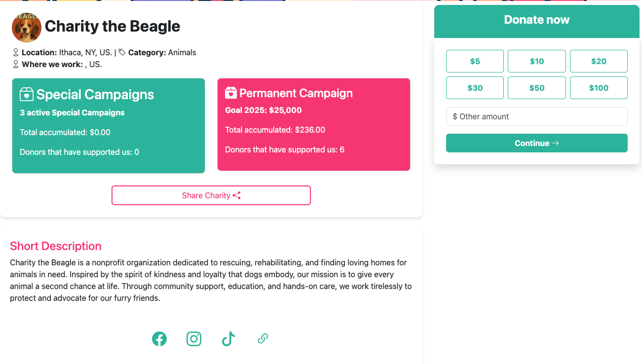Open the charity's TikTok icon
This screenshot has width=642, height=364.
[x=228, y=339]
